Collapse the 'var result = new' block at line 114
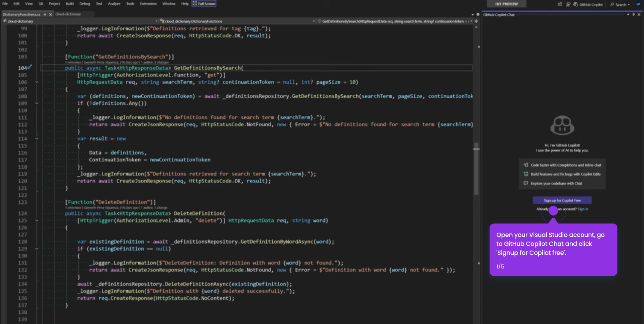This screenshot has height=324, width=644. pyautogui.click(x=37, y=139)
